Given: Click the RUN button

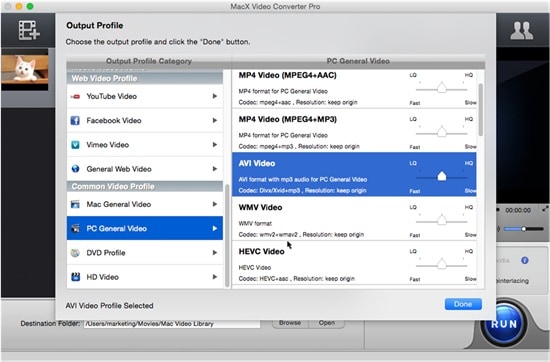Looking at the screenshot, I should click(504, 324).
